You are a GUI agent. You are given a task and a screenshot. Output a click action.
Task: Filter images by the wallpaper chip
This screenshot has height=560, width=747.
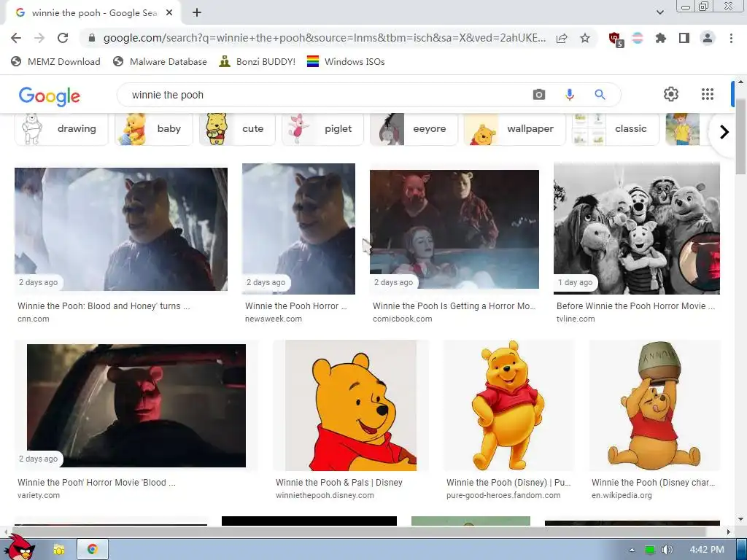point(514,129)
